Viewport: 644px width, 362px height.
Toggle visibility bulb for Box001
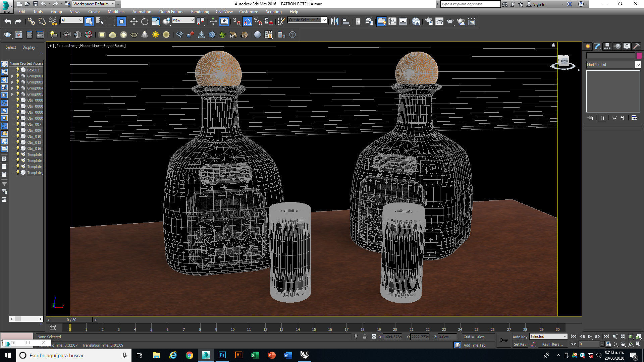18,70
